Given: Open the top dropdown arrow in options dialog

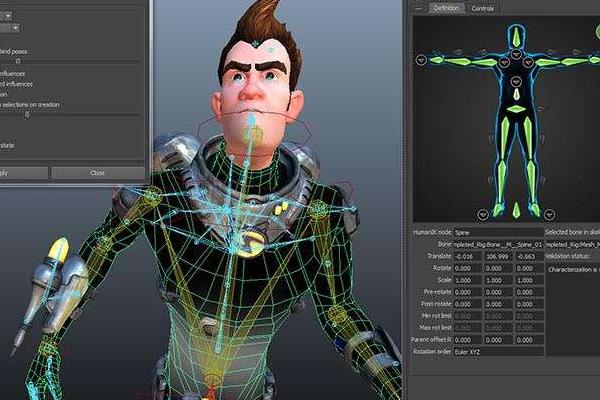Looking at the screenshot, I should (x=8, y=16).
